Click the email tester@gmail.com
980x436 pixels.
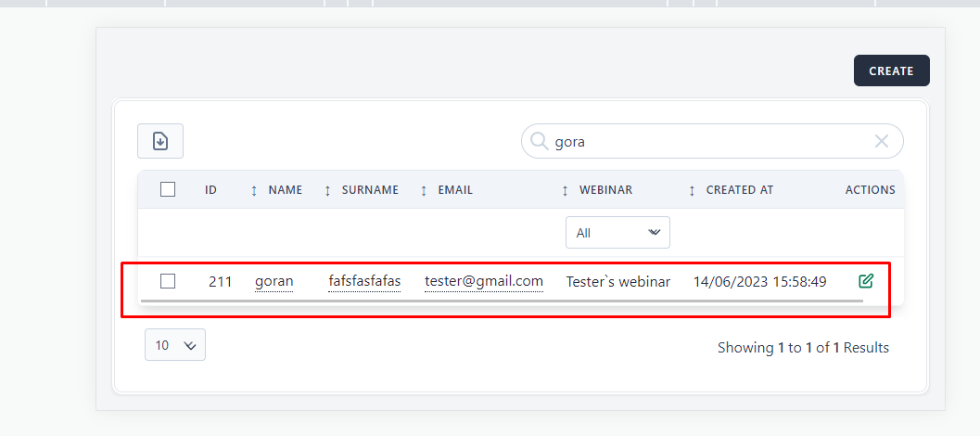[484, 281]
